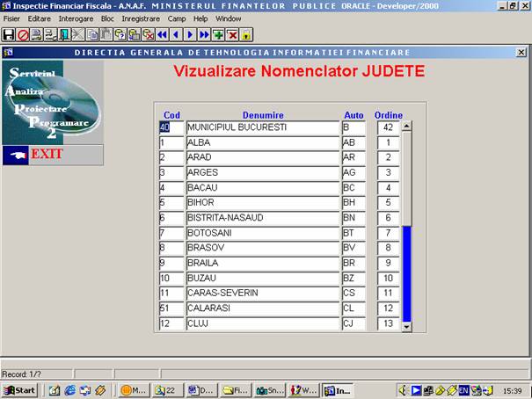Click the Auto field showing CJ
The image size is (532, 399).
coord(355,323)
